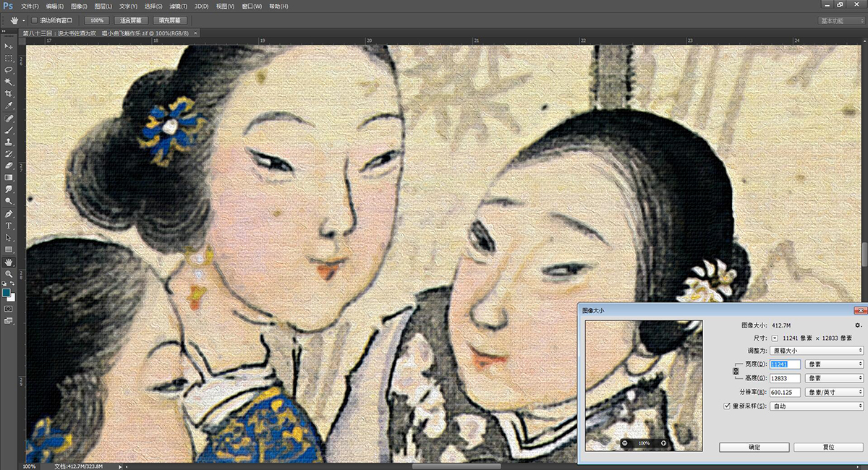Image resolution: width=868 pixels, height=470 pixels.
Task: Zoom out the Image Size preview
Action: pos(625,443)
